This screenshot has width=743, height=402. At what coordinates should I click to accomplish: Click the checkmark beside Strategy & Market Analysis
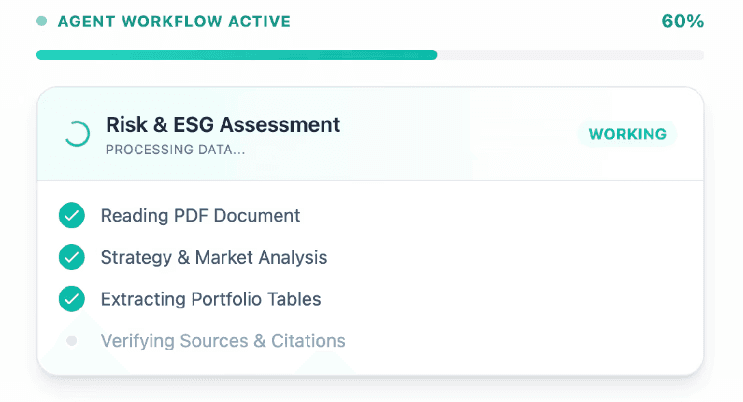(x=71, y=257)
